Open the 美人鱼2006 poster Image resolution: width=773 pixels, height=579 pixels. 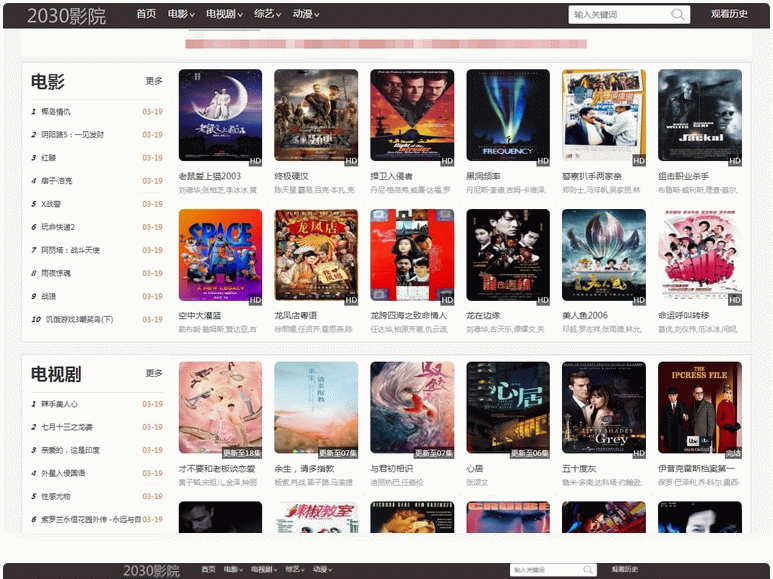(x=604, y=255)
